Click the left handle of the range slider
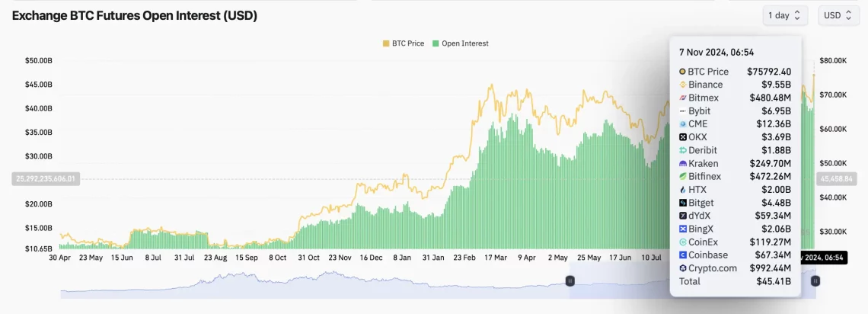Image resolution: width=868 pixels, height=314 pixels. [570, 281]
